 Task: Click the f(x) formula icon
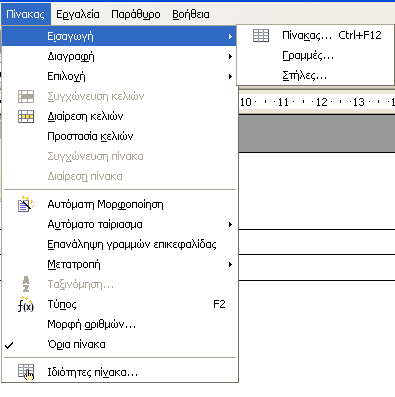pos(26,304)
